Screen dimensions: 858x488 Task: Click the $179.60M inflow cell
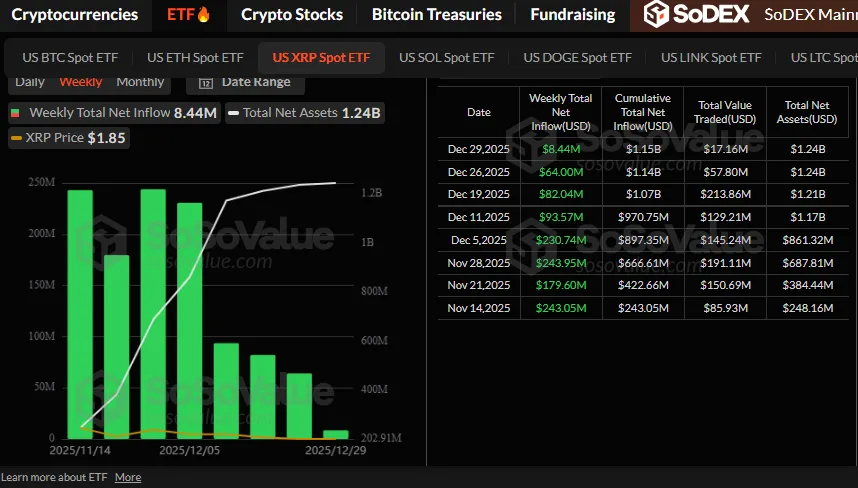tap(561, 285)
